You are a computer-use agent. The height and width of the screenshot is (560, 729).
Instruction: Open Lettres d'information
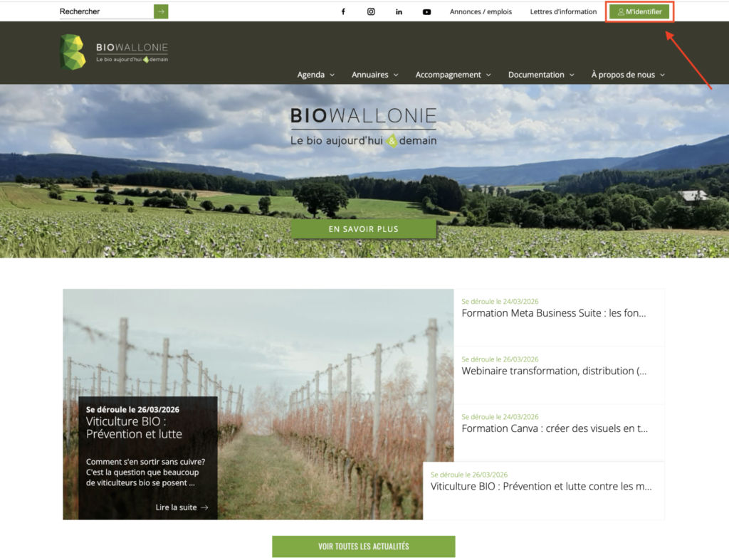tap(563, 11)
